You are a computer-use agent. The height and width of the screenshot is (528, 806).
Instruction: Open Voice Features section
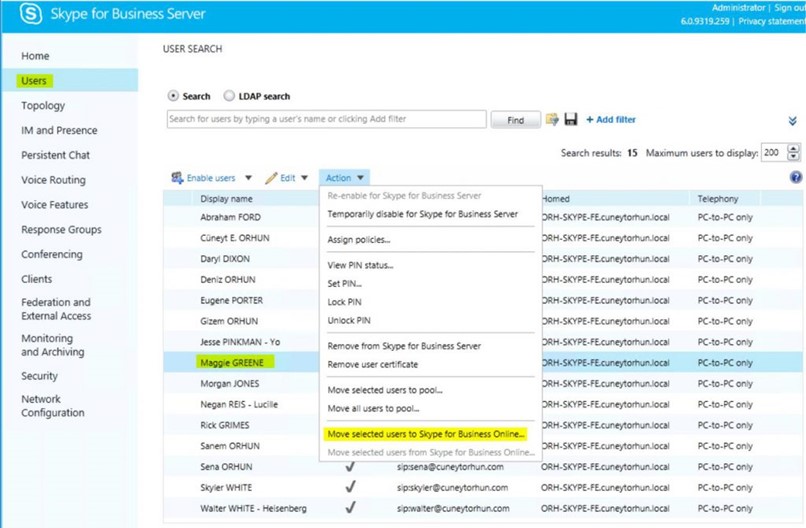click(x=54, y=205)
